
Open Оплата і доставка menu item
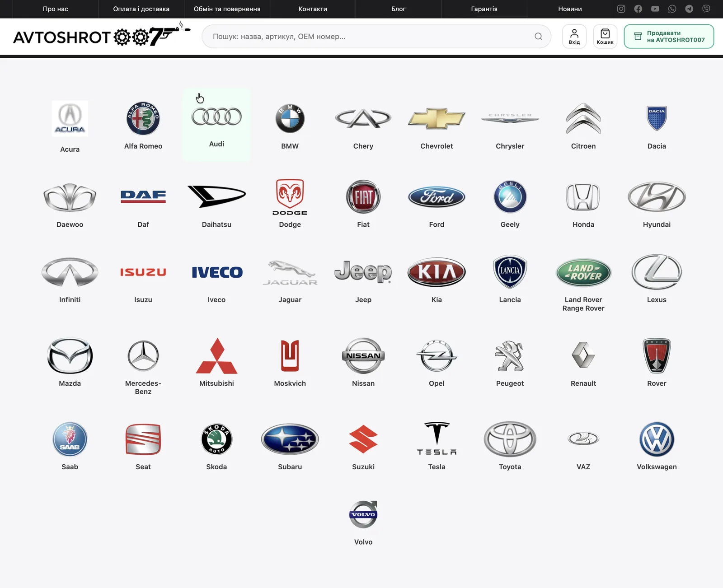click(x=141, y=9)
